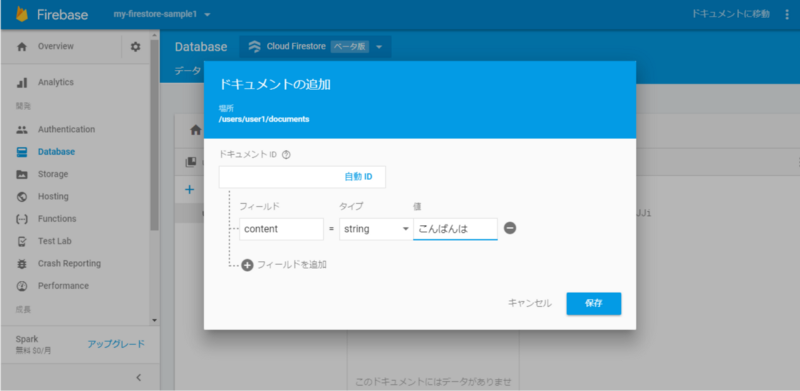Open Analytics in the sidebar
800x391 pixels.
[56, 82]
